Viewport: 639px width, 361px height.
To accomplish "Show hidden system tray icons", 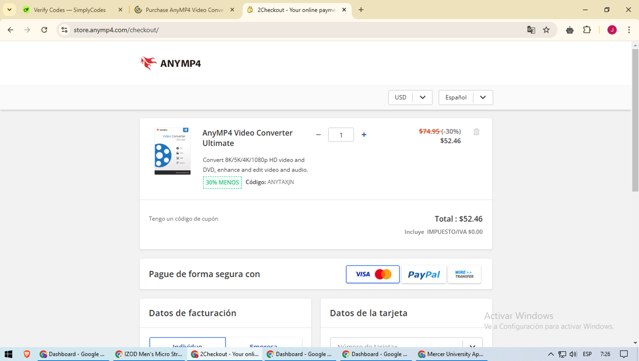I will click(551, 354).
